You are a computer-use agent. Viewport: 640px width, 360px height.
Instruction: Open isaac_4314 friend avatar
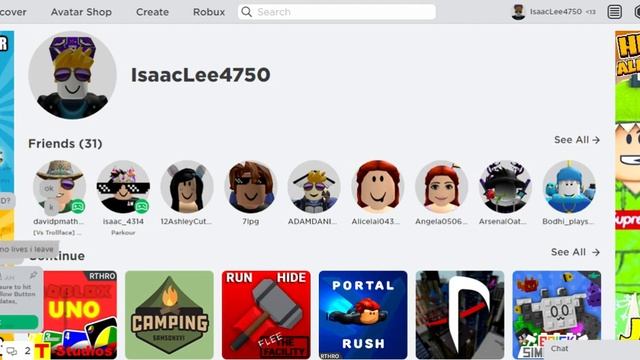tap(123, 187)
